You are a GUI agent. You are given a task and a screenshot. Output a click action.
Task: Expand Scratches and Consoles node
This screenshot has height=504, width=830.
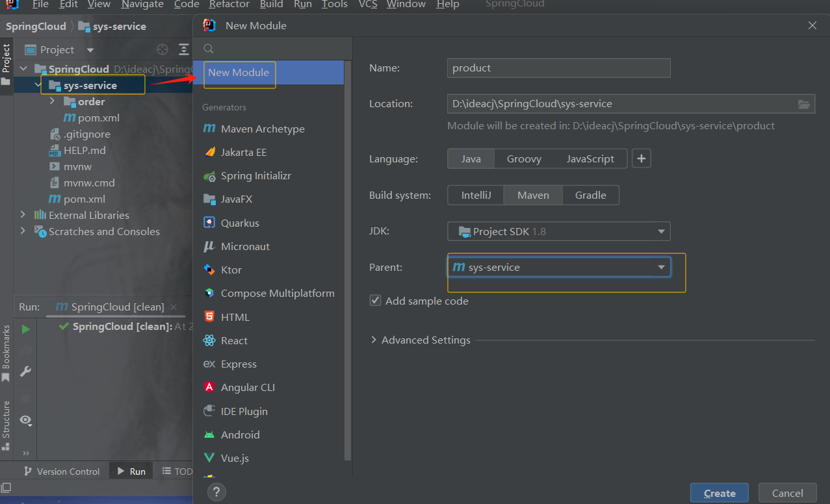pyautogui.click(x=23, y=231)
